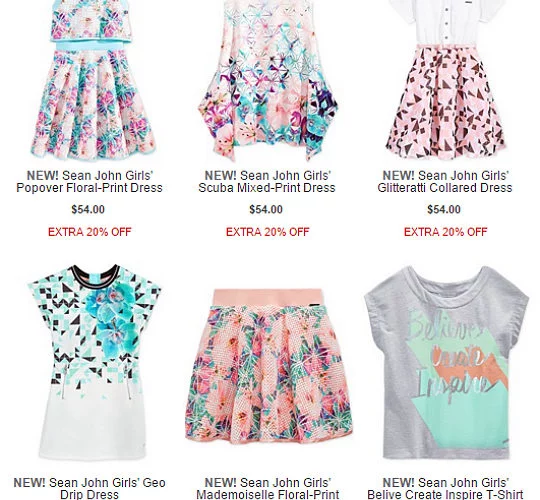Open the Belive Create Inspire T-Shirt image
Image resolution: width=540 pixels, height=500 pixels.
446,363
